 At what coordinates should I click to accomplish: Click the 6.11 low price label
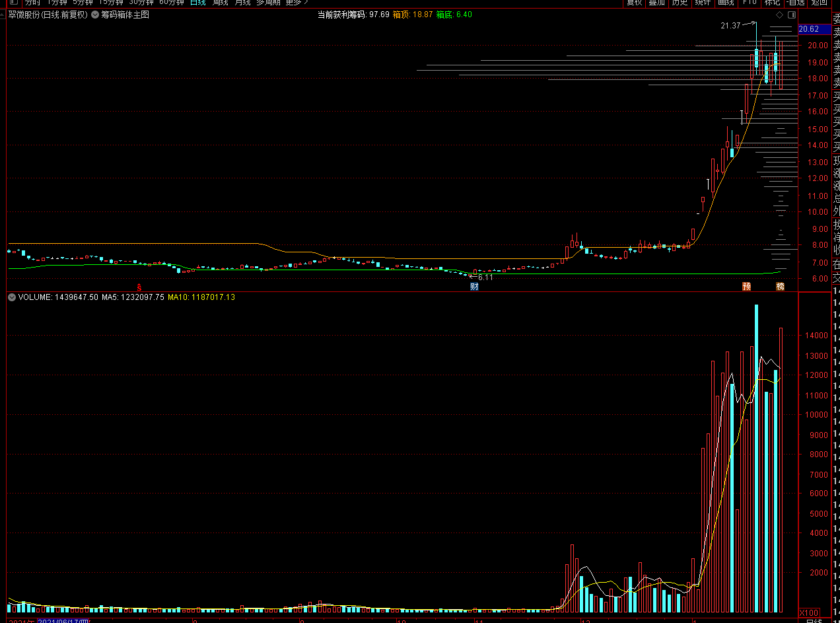point(486,277)
